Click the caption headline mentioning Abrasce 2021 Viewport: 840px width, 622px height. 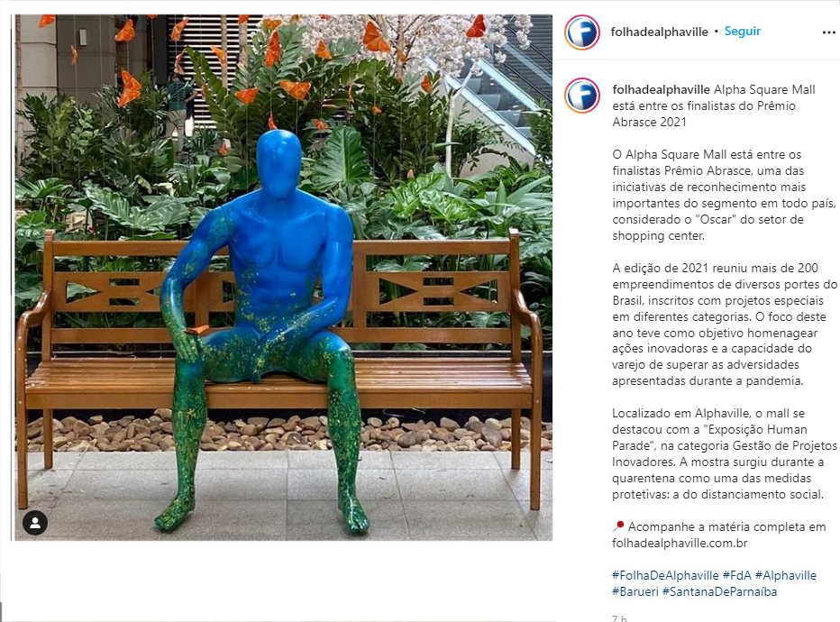point(714,105)
